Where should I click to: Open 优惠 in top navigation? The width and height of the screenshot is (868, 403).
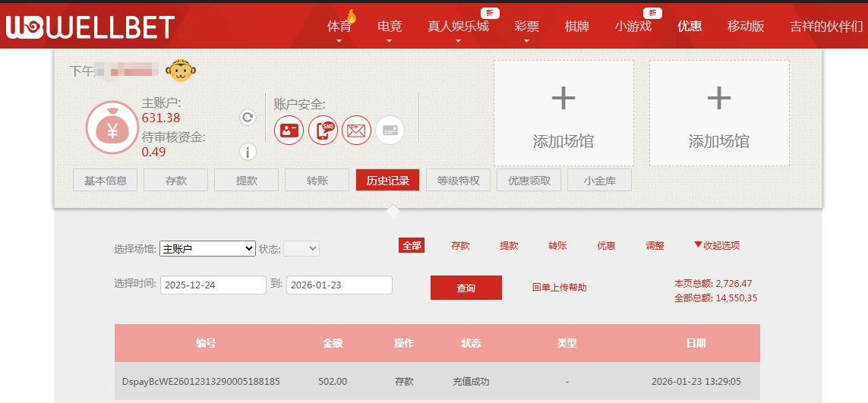690,26
